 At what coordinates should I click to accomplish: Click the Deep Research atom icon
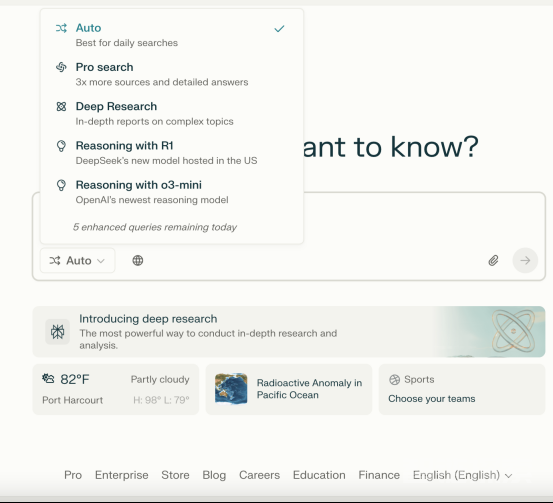[x=61, y=106]
